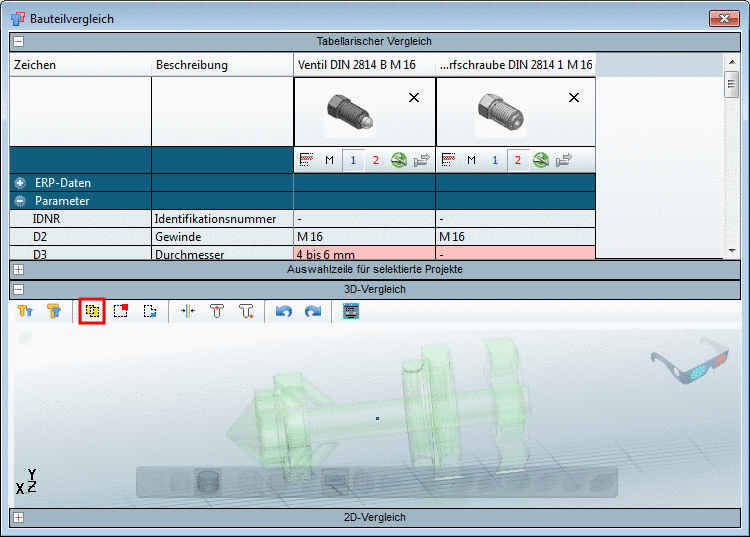Close the Bauteilvergleich window
Viewport: 750px width, 537px height.
click(724, 19)
